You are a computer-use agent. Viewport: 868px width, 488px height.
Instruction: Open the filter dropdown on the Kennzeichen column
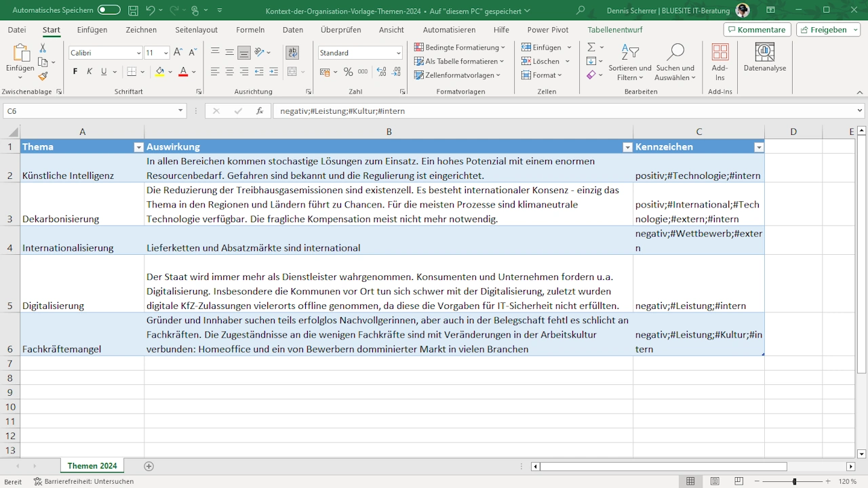point(759,146)
